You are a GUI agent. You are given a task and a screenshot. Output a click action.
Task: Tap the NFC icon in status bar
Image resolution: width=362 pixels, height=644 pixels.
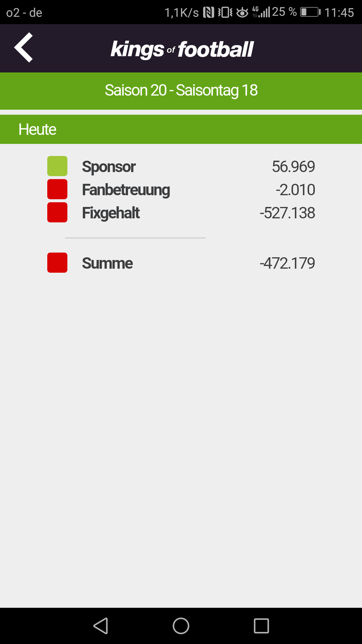pos(208,12)
